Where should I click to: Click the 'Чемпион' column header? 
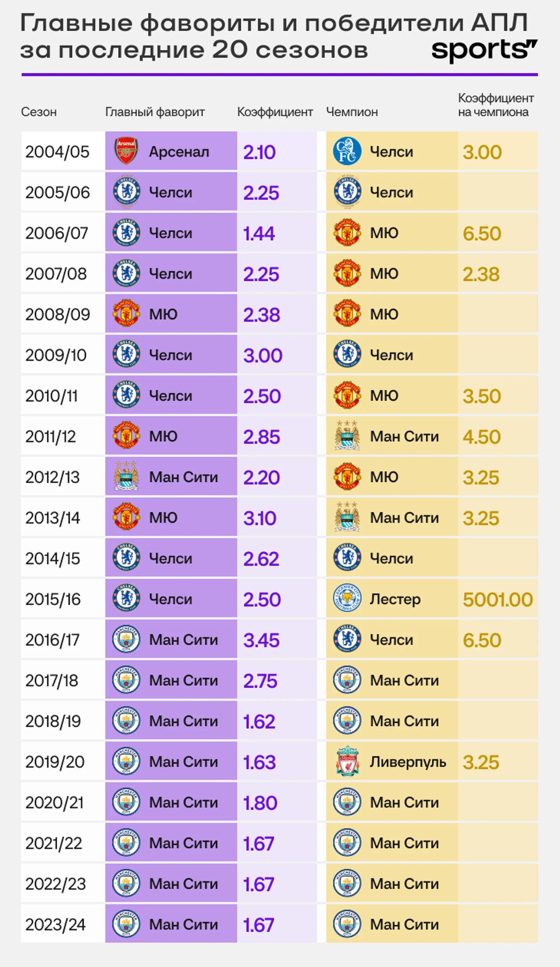[x=352, y=112]
